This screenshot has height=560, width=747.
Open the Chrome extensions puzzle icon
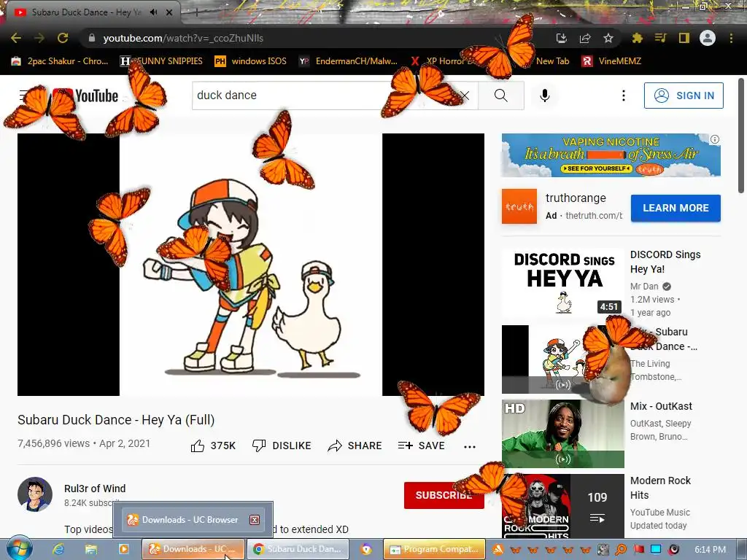coord(637,38)
